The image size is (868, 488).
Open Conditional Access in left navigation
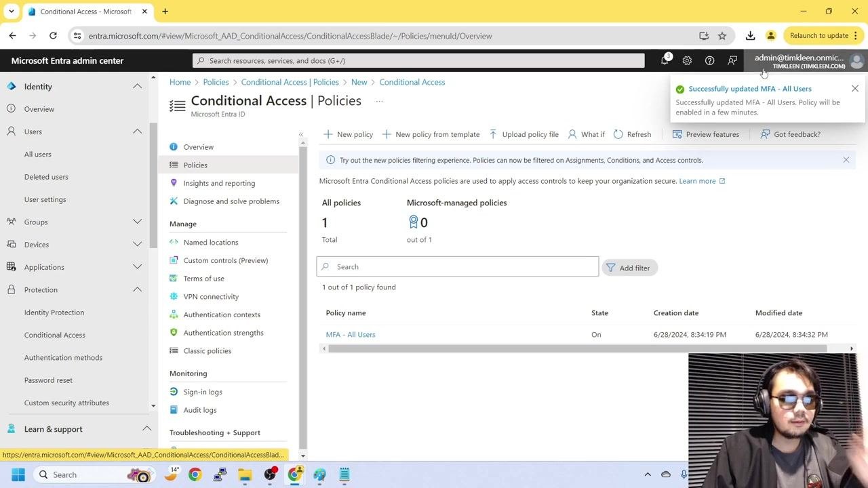55,335
